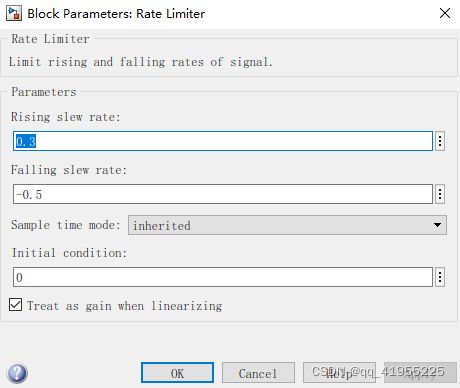The image size is (460, 388).
Task: Click the greyed-out Apply button
Action: tap(420, 373)
